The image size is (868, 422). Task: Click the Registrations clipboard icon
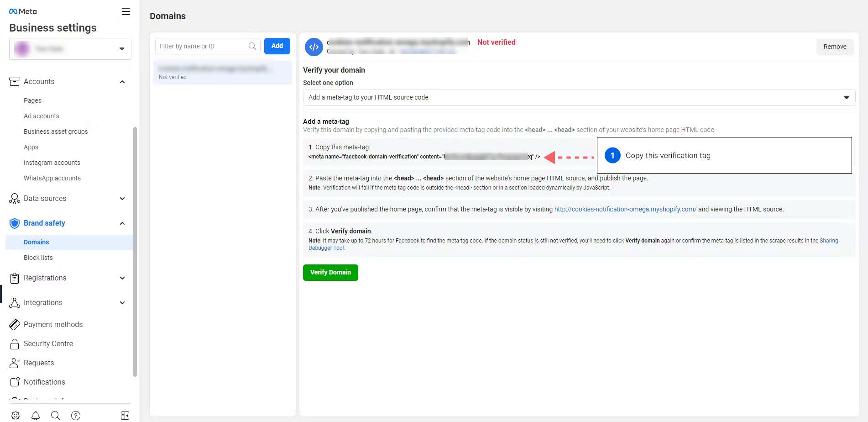click(15, 278)
